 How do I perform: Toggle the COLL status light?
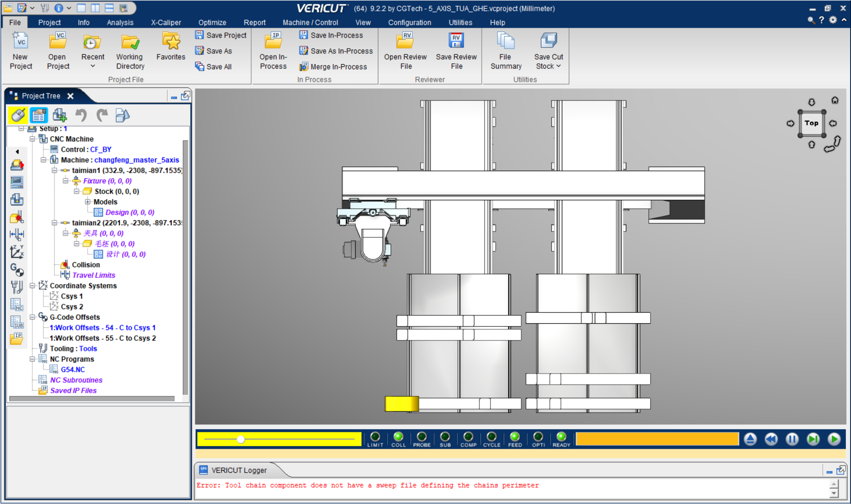[x=398, y=437]
